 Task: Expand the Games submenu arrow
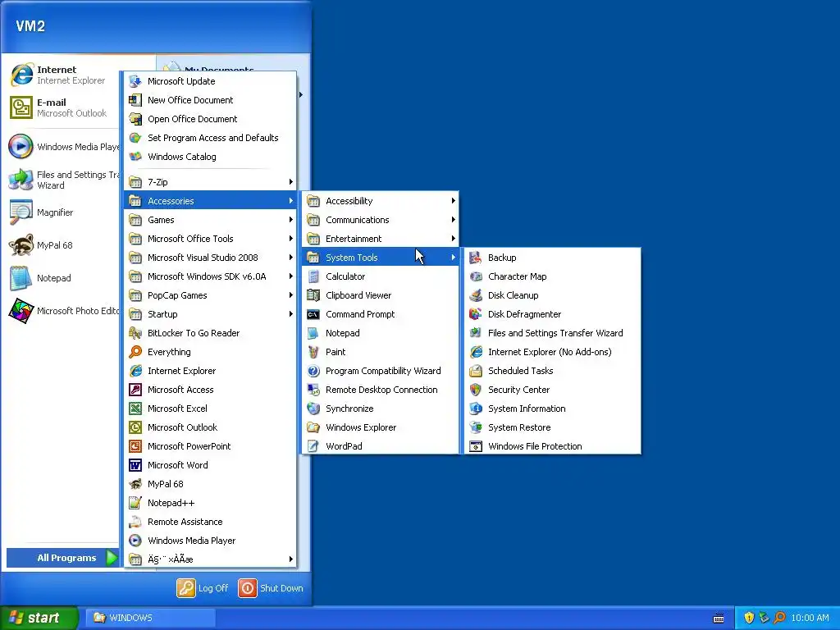(x=290, y=220)
